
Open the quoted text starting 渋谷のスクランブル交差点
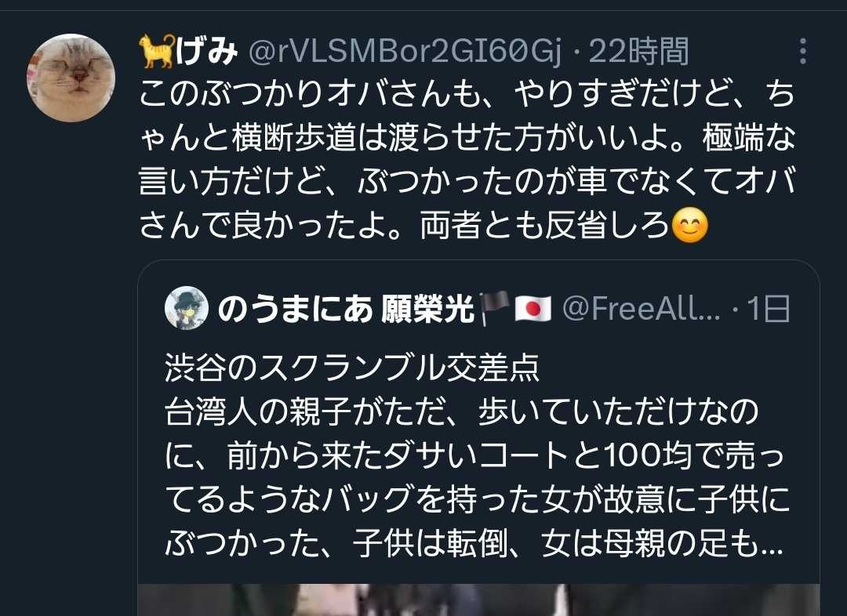pyautogui.click(x=478, y=455)
